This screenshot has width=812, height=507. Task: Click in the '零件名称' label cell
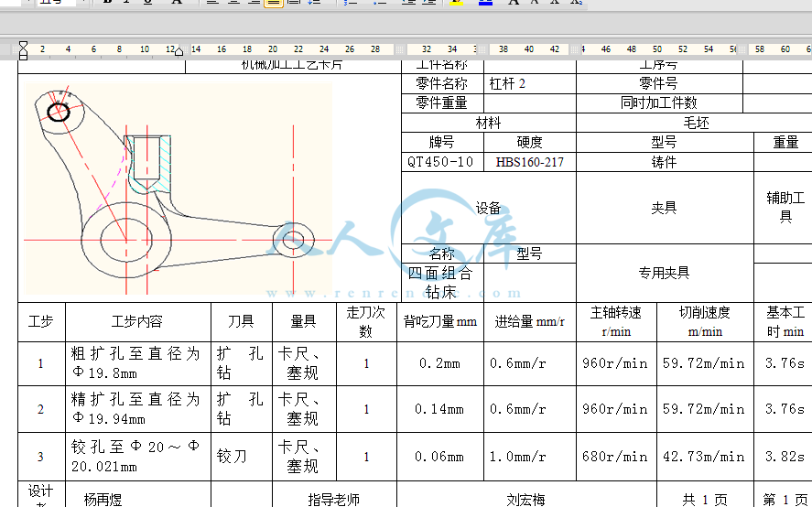point(442,83)
